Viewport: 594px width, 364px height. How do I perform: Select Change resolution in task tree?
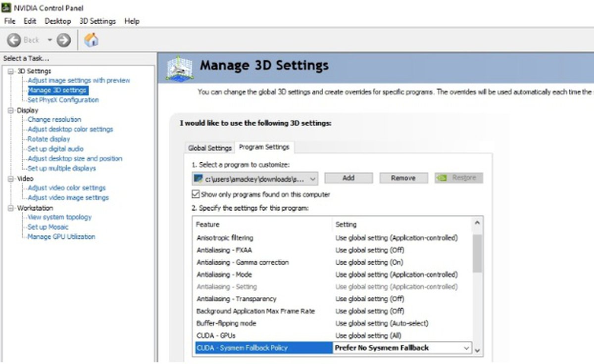point(54,120)
